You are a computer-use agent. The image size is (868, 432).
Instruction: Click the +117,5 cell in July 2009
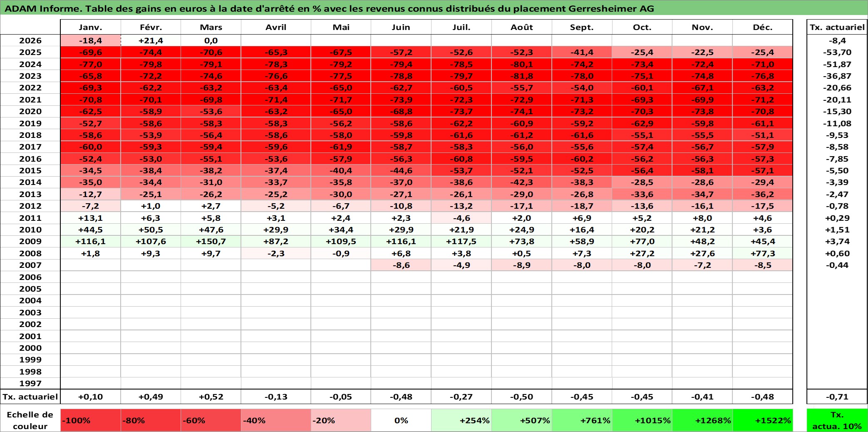point(461,241)
